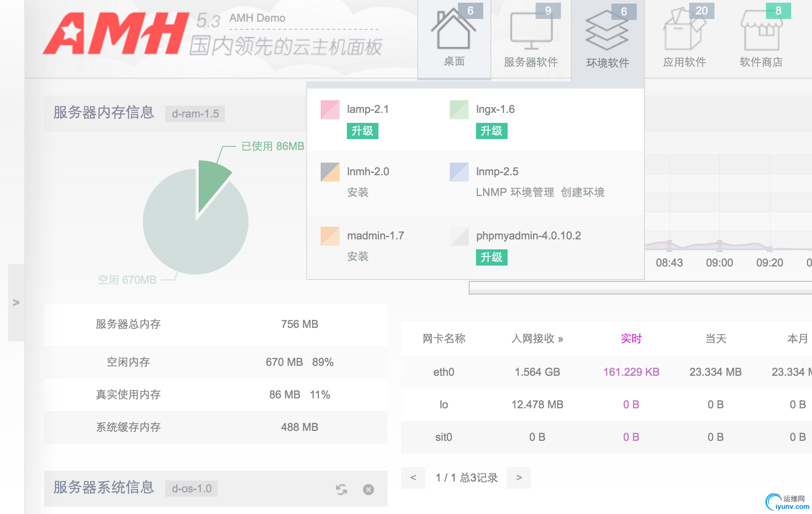Open lnmh-2.0 module name
This screenshot has width=812, height=514.
pos(368,172)
